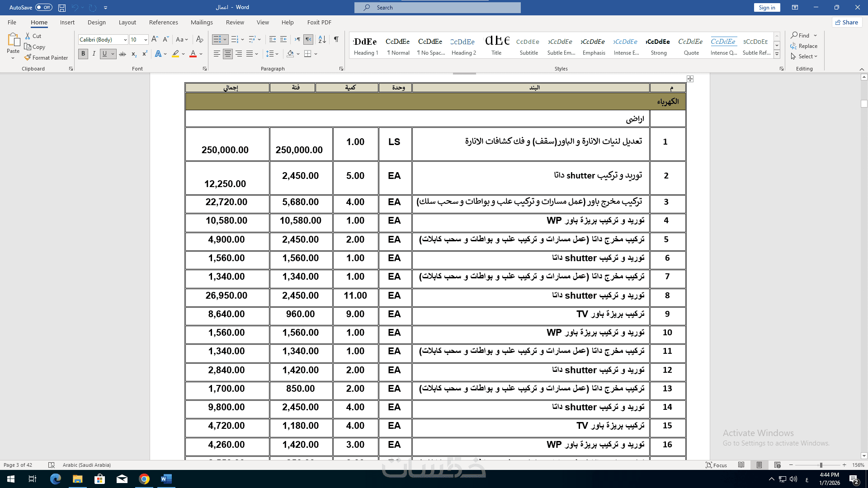Open line spacing dropdown
This screenshot has width=868, height=488.
[272, 54]
